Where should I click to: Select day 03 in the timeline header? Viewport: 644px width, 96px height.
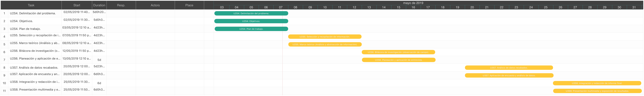(x=222, y=8)
